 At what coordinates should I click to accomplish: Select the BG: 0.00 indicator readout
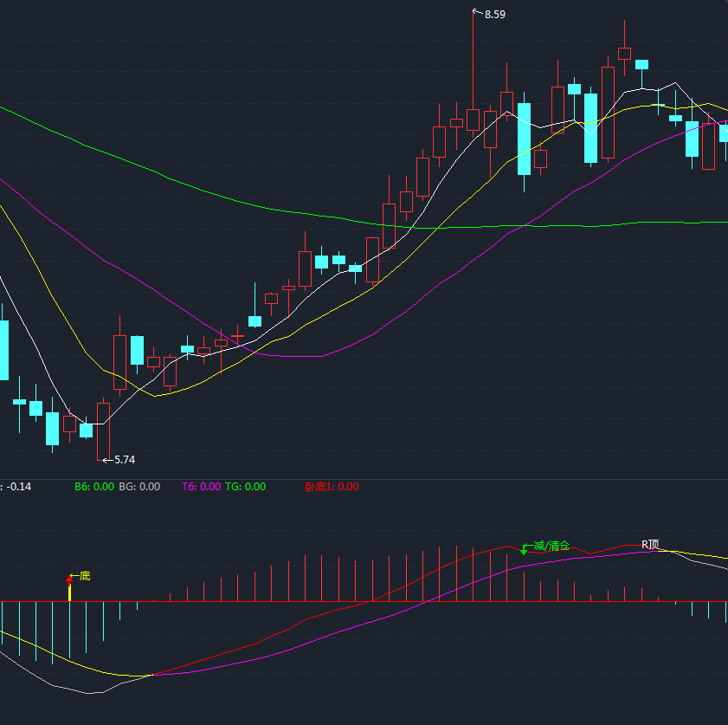click(x=139, y=487)
